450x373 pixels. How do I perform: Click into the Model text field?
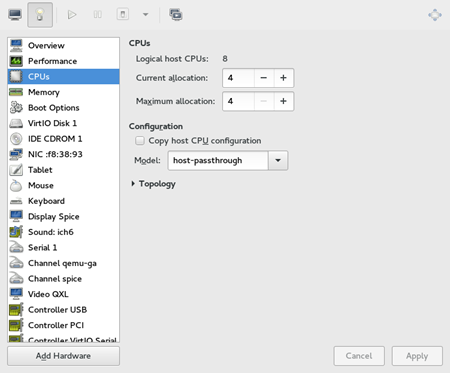point(218,161)
